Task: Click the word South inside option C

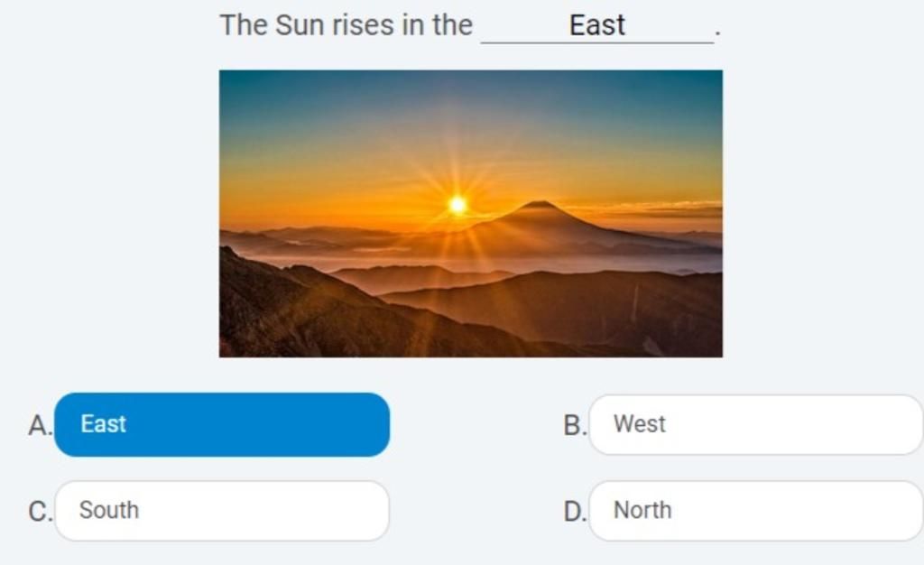Action: [109, 510]
